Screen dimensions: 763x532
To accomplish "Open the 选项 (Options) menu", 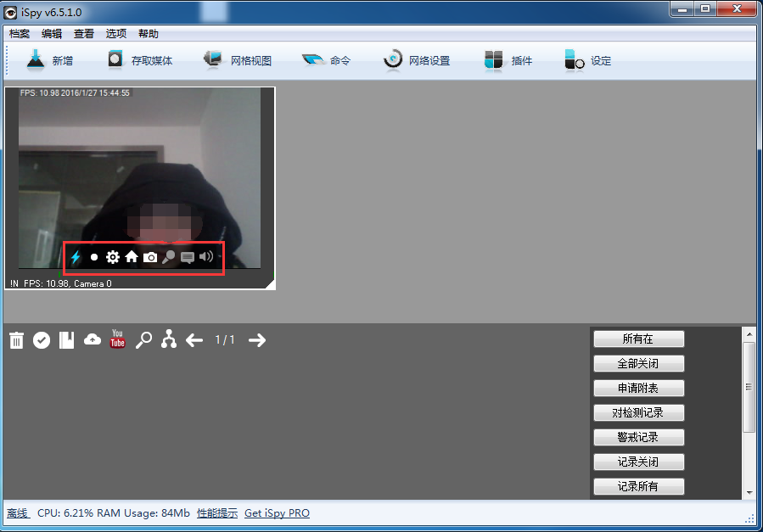I will [115, 34].
